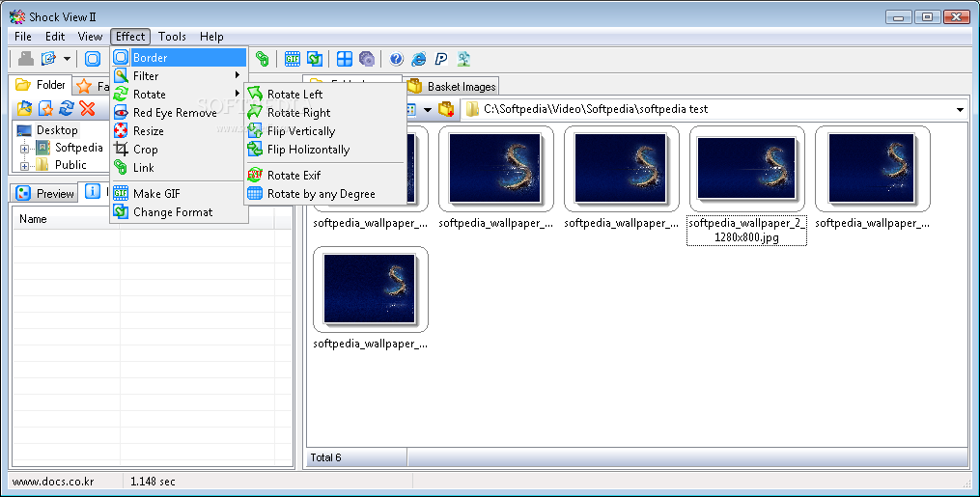Screen dimensions: 980x497
Task: Choose Make GIF in the Effect menu
Action: click(180, 194)
